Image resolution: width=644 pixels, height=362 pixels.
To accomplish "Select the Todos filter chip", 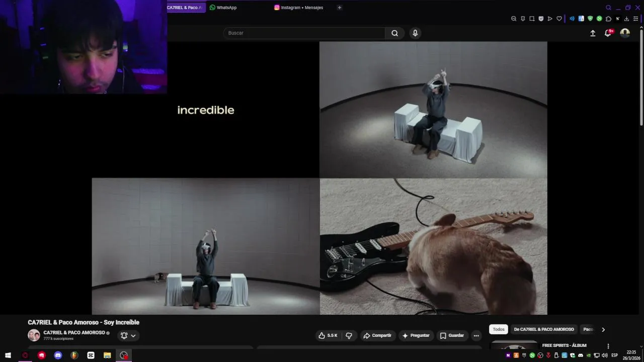I will click(499, 329).
